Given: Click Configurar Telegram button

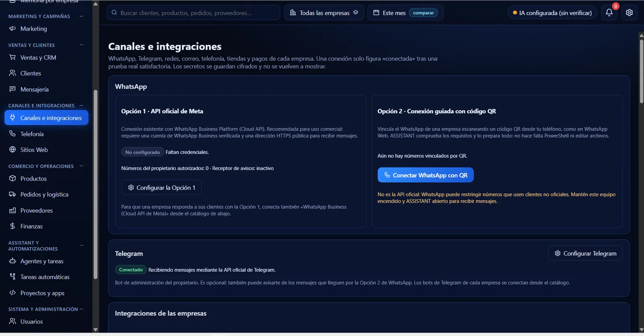Looking at the screenshot, I should 585,253.
